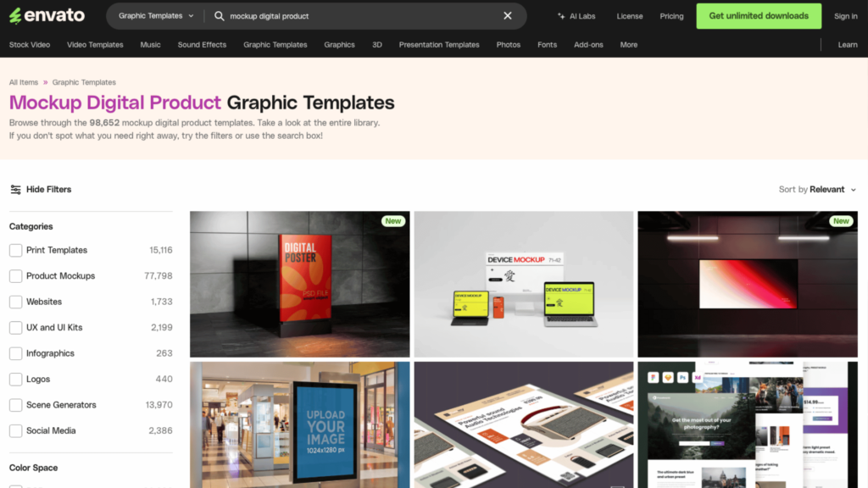Image resolution: width=868 pixels, height=488 pixels.
Task: Click the search magnifier icon
Action: coord(220,16)
